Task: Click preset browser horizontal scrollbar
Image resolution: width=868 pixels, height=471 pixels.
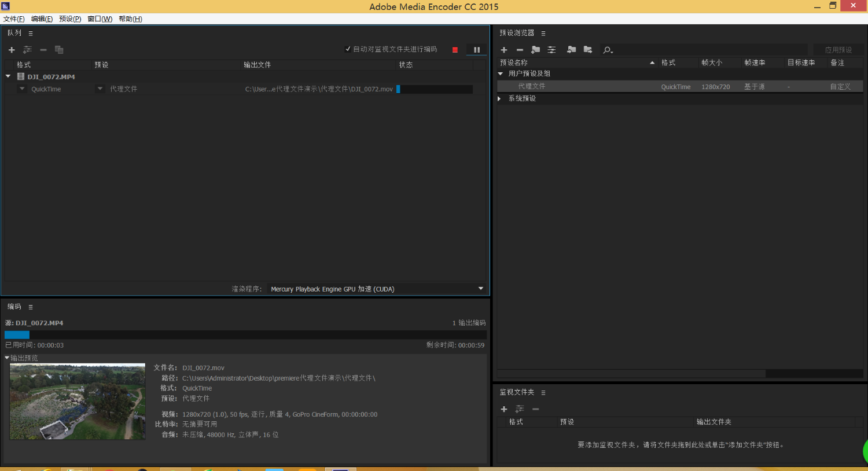Action: [631, 373]
